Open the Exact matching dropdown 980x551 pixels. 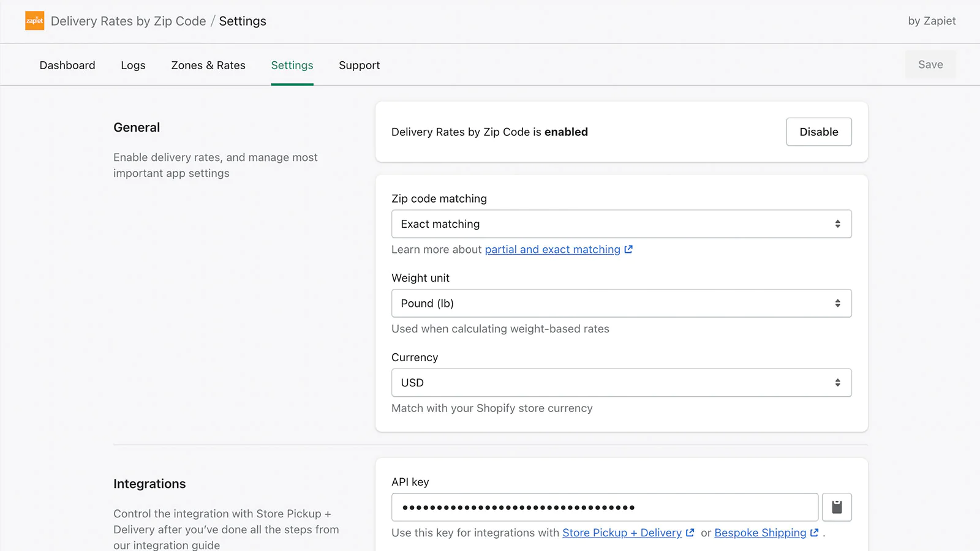[x=621, y=224]
